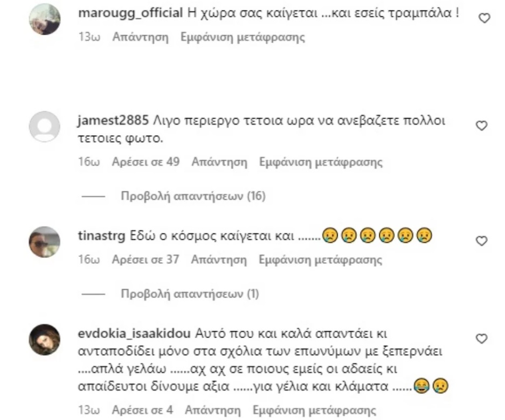The height and width of the screenshot is (420, 505).
Task: Like evdokia_isaakidou's comment with the heart
Action: point(481,339)
